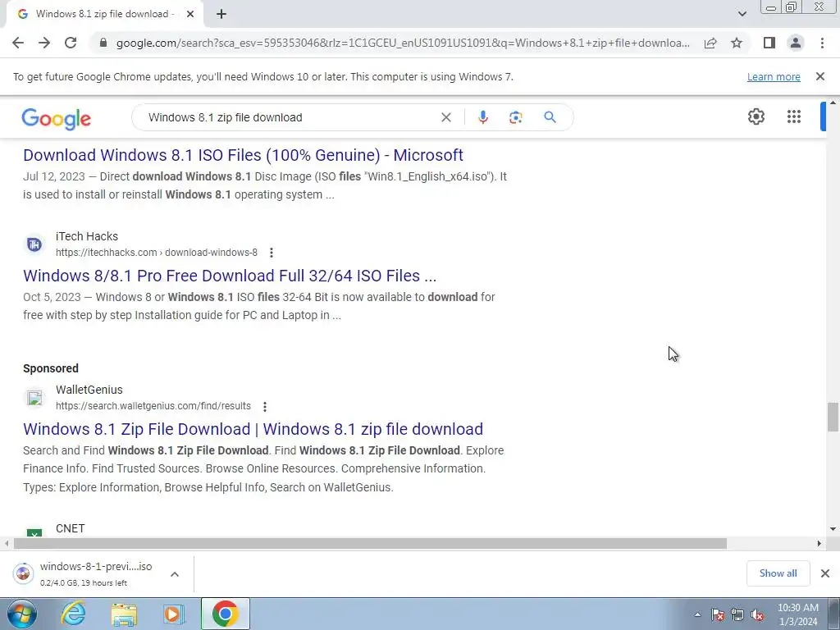Open the Chrome profile menu
Image resolution: width=840 pixels, height=630 pixels.
tap(796, 43)
